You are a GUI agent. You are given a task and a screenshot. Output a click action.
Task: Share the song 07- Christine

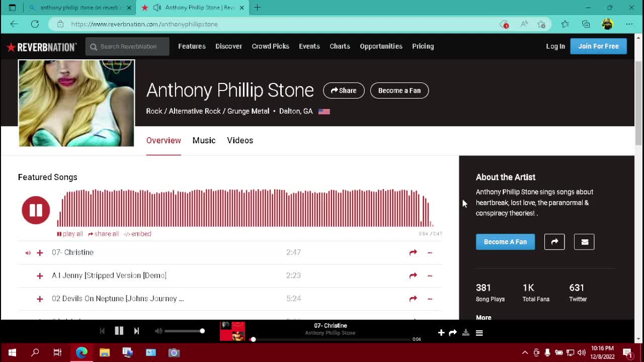413,252
